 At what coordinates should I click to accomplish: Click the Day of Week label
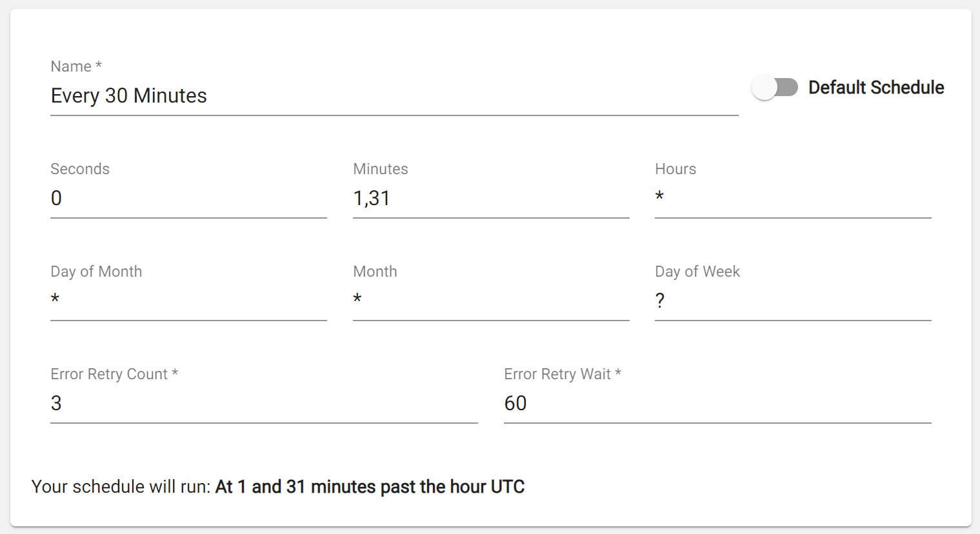point(697,272)
